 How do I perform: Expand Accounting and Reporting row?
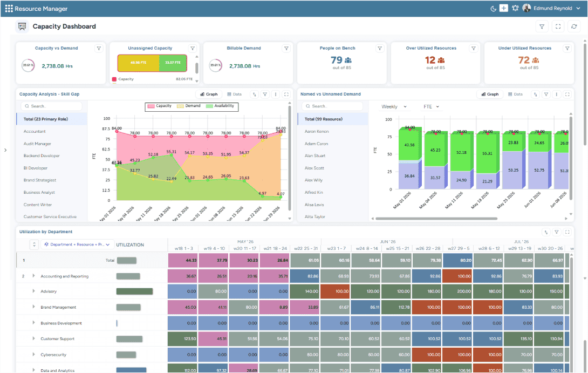34,276
